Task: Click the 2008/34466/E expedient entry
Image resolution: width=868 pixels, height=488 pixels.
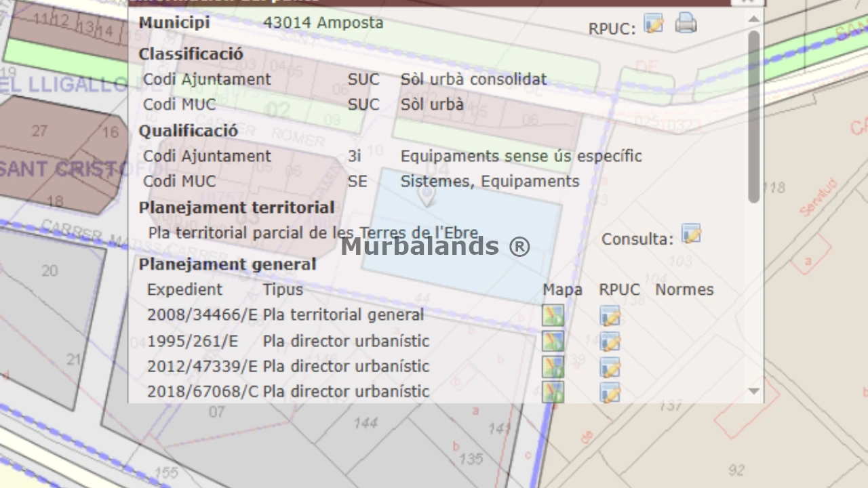Action: tap(202, 315)
